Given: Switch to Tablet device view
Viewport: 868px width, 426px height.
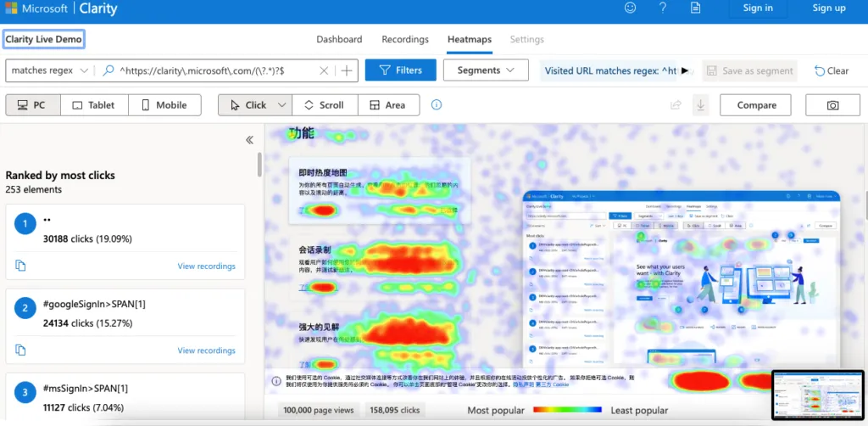Looking at the screenshot, I should [x=94, y=105].
